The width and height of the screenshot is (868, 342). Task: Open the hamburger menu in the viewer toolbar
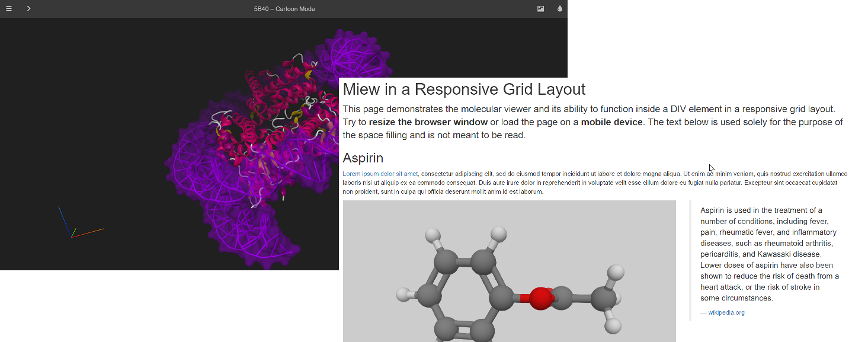click(x=9, y=9)
